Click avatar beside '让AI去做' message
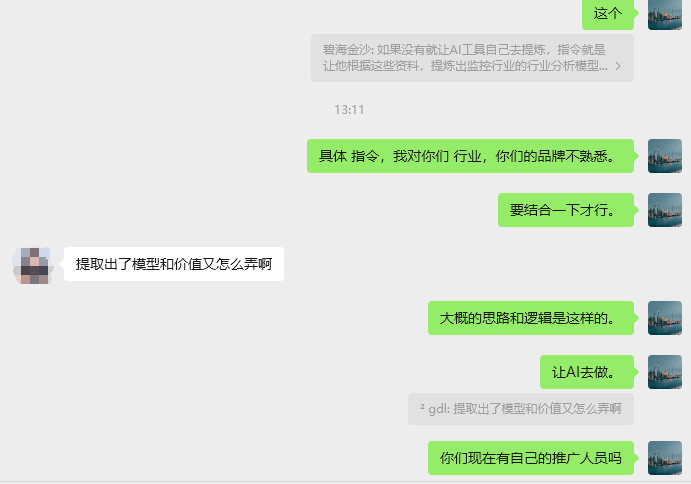The width and height of the screenshot is (691, 484). tap(665, 372)
